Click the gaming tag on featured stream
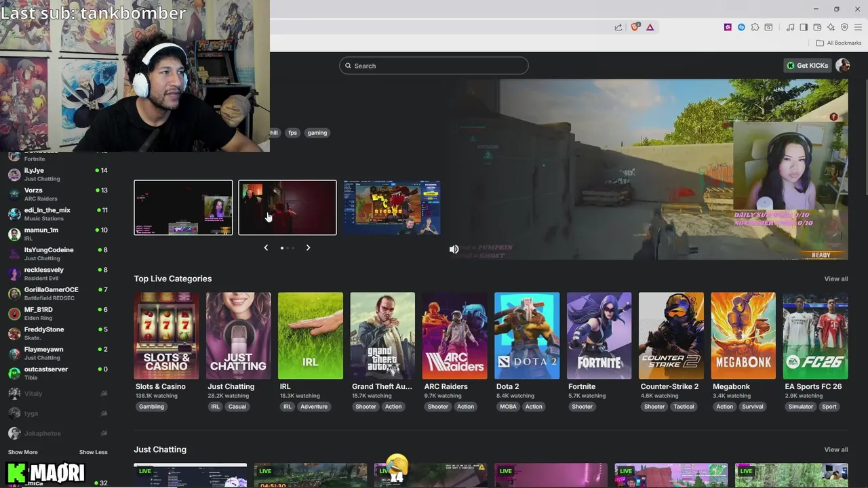Image resolution: width=868 pixels, height=488 pixels. pos(317,133)
